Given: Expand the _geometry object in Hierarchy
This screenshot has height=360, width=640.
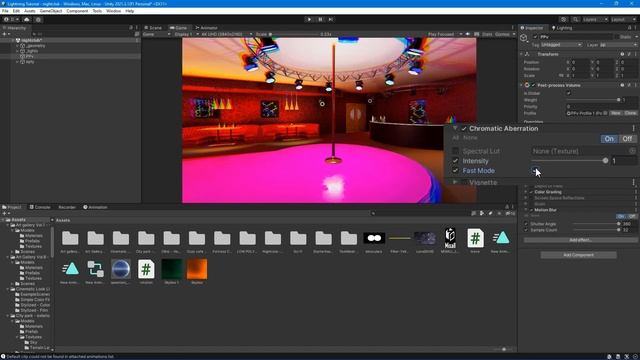Looking at the screenshot, I should 17,46.
